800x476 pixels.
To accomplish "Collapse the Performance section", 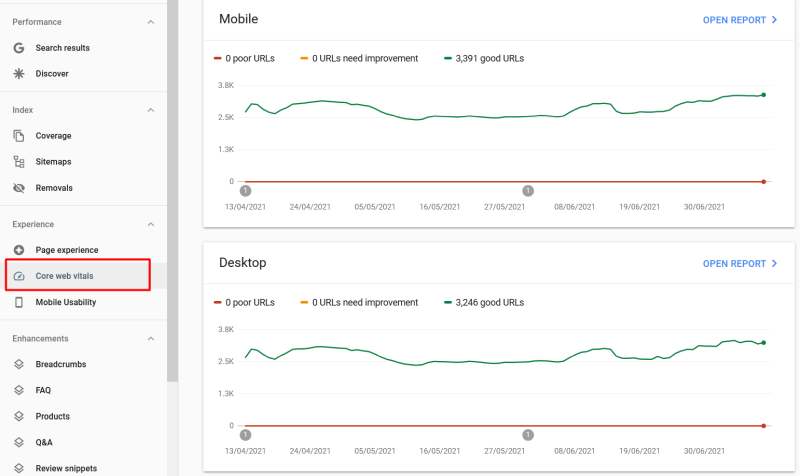I will [x=151, y=22].
